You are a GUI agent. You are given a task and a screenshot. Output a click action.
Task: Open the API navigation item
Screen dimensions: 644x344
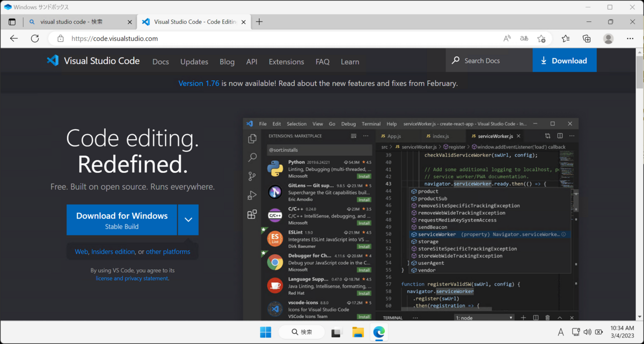252,62
